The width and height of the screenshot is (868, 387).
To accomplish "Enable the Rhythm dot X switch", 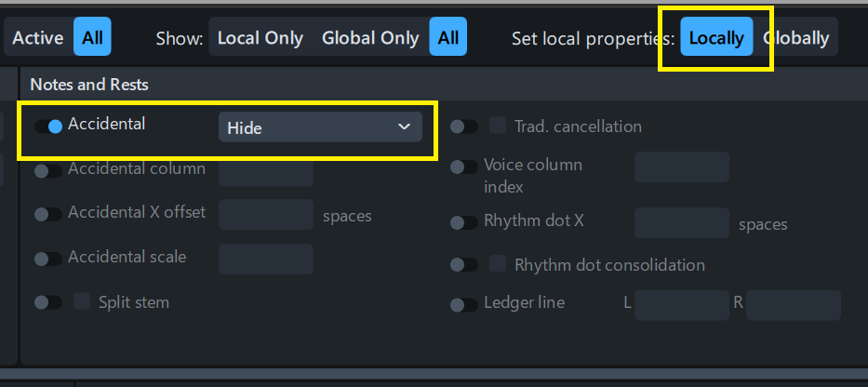I will pos(464,223).
